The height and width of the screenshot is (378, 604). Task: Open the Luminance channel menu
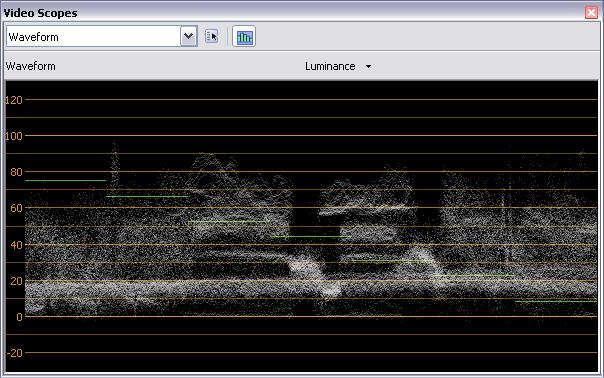point(330,66)
